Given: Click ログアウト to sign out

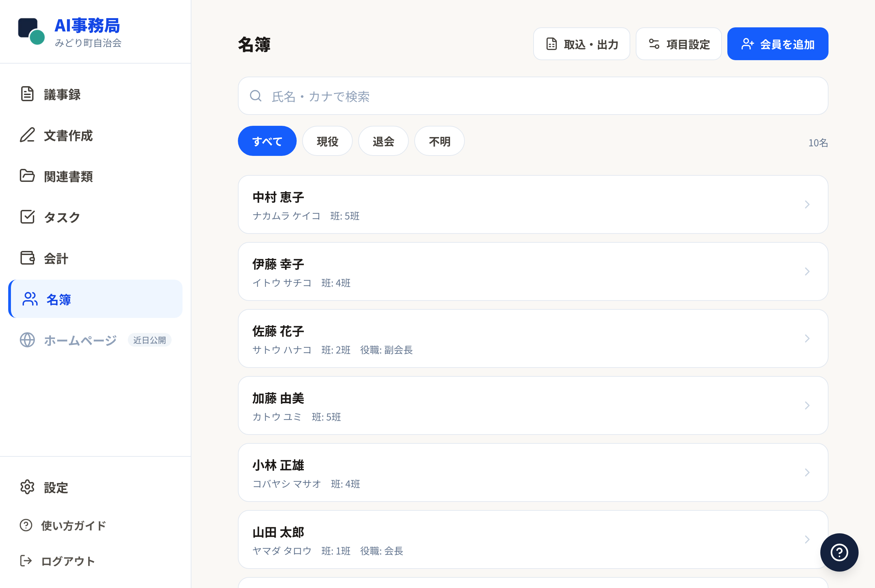Looking at the screenshot, I should (95, 561).
